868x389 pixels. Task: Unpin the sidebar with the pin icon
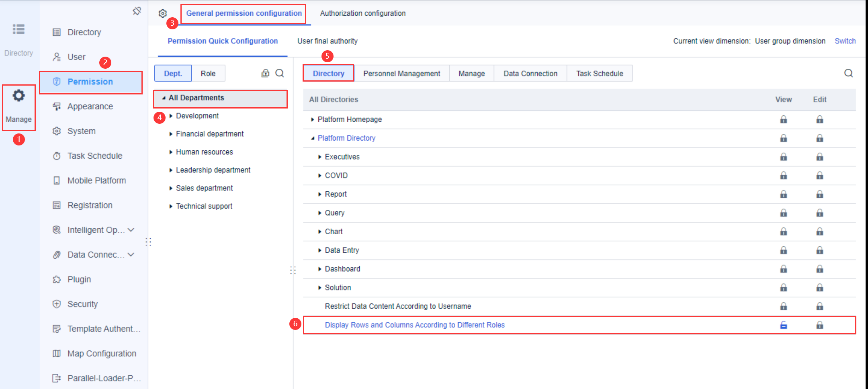(137, 11)
